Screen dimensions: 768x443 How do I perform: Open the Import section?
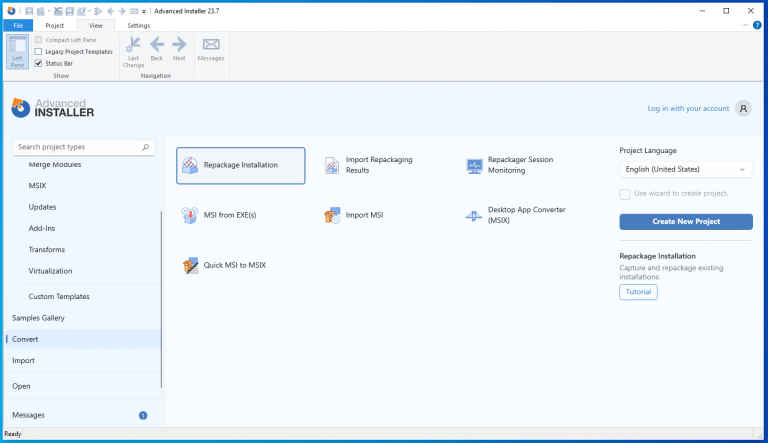(x=23, y=361)
